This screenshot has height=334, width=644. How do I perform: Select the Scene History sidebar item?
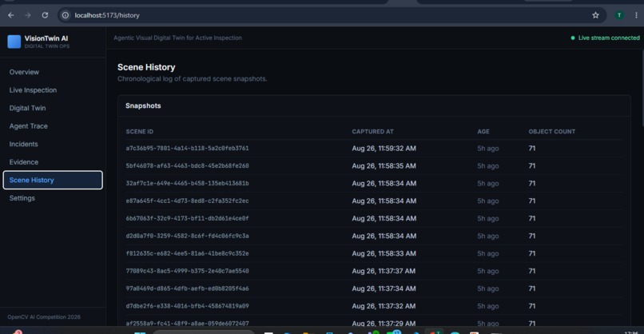coord(53,180)
